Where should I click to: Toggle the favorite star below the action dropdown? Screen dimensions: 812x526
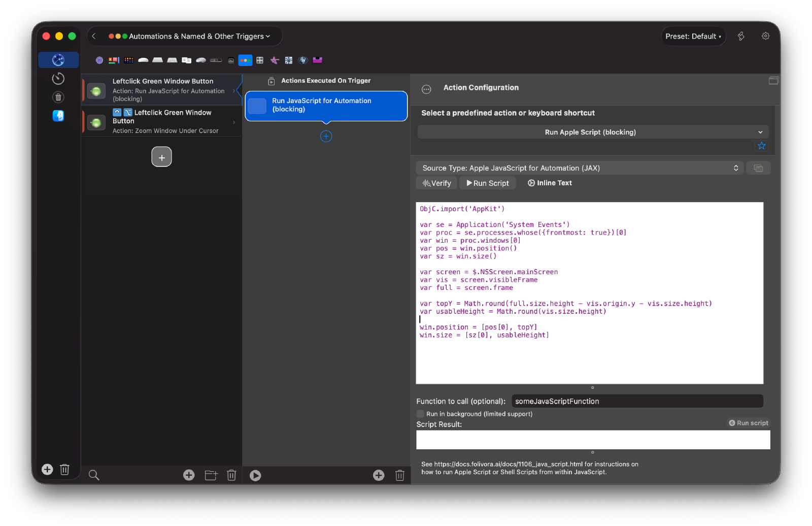[761, 146]
